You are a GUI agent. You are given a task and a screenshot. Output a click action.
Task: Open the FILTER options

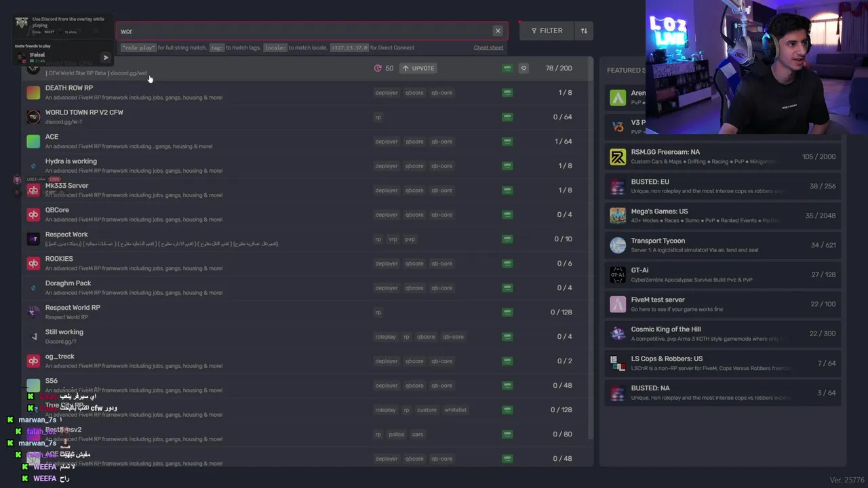click(547, 30)
